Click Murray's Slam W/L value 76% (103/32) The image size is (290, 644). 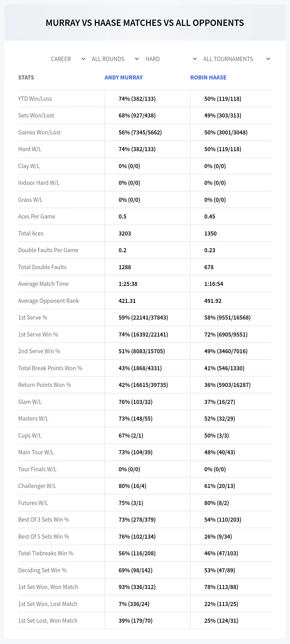point(135,402)
